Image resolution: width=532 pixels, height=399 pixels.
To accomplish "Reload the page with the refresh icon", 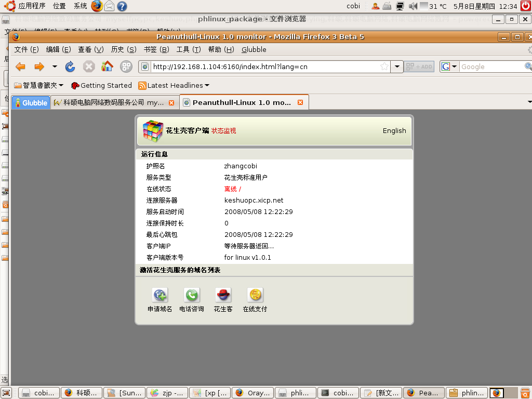I will tap(70, 66).
